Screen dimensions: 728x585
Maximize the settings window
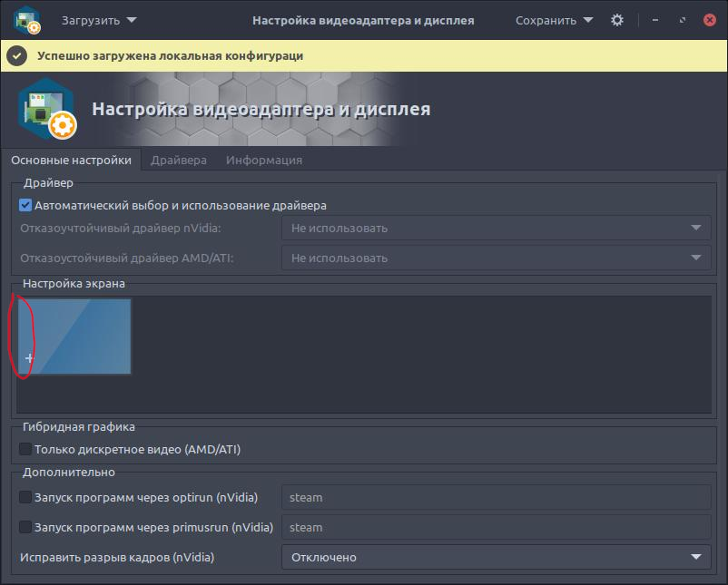(679, 20)
